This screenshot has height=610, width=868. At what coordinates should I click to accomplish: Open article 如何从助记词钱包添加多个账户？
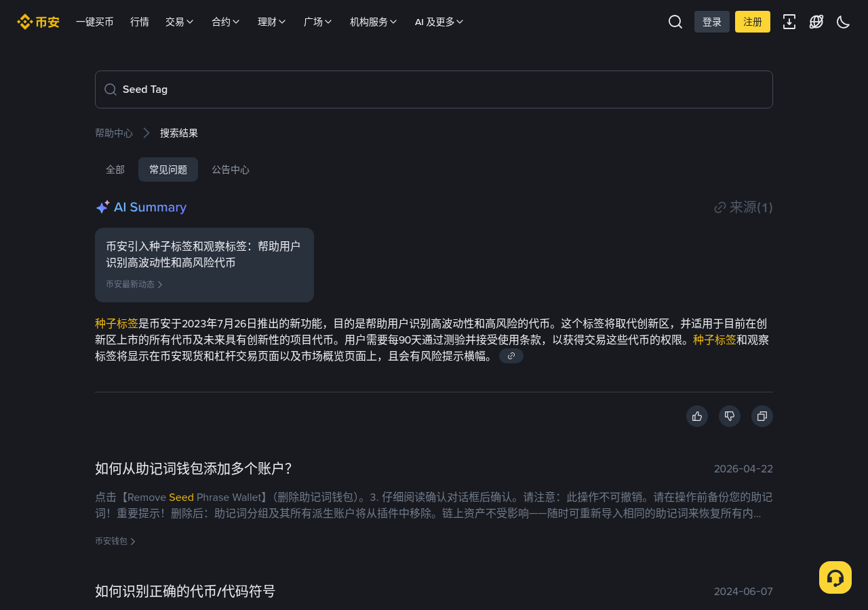(194, 468)
